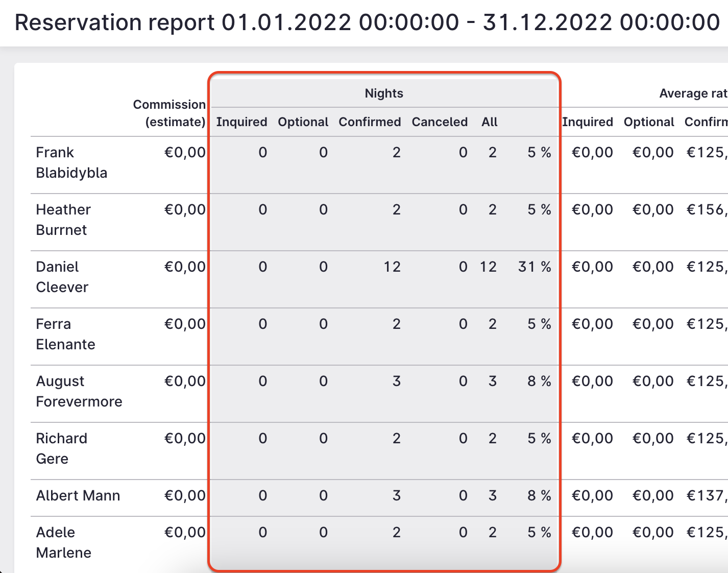
Task: Click Adele Marlene's 5 % value
Action: [539, 532]
